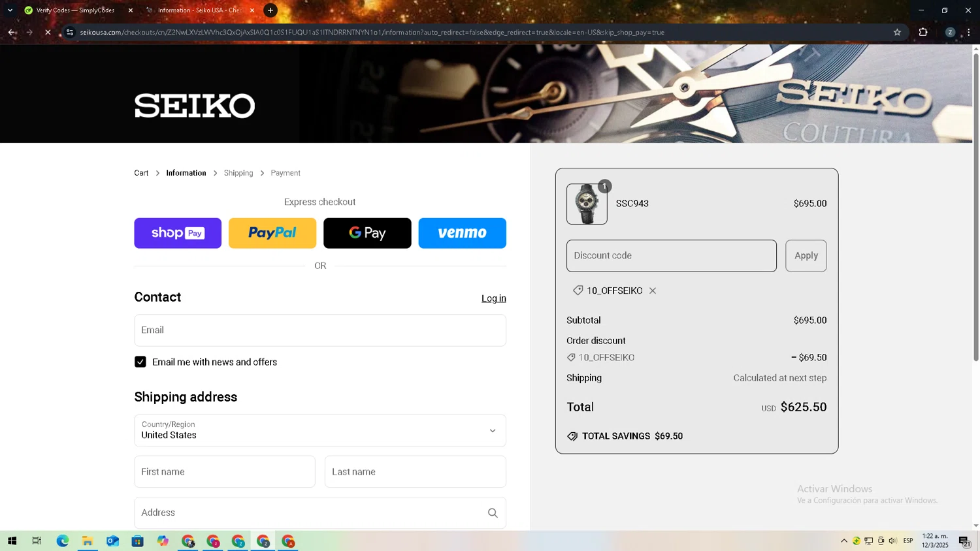Click the discount tag icon beside 10_OFFSEIKO chip
This screenshot has width=980, height=551.
(578, 291)
